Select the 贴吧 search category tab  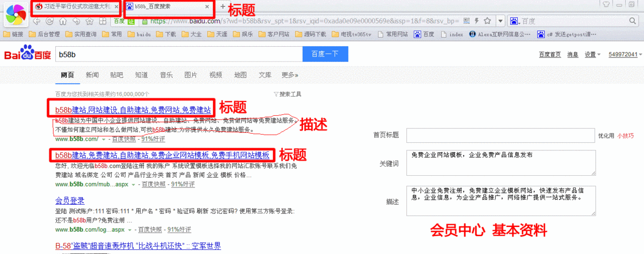pyautogui.click(x=117, y=75)
